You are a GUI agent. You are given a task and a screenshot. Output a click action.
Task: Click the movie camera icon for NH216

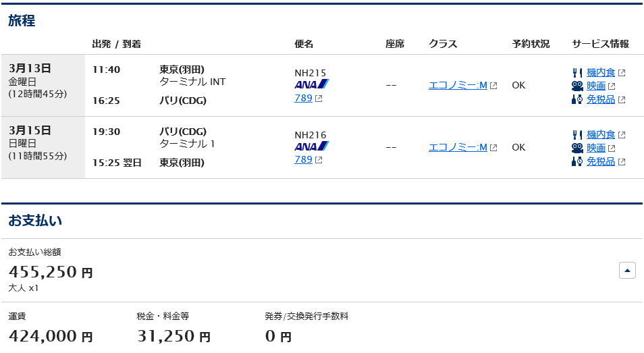point(577,148)
